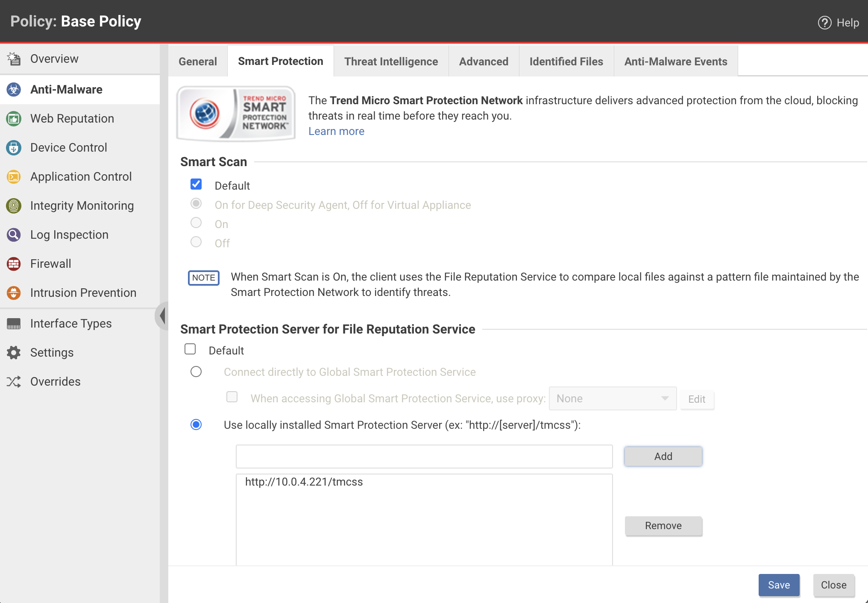
Task: Click the Edit proxy button
Action: tap(697, 399)
